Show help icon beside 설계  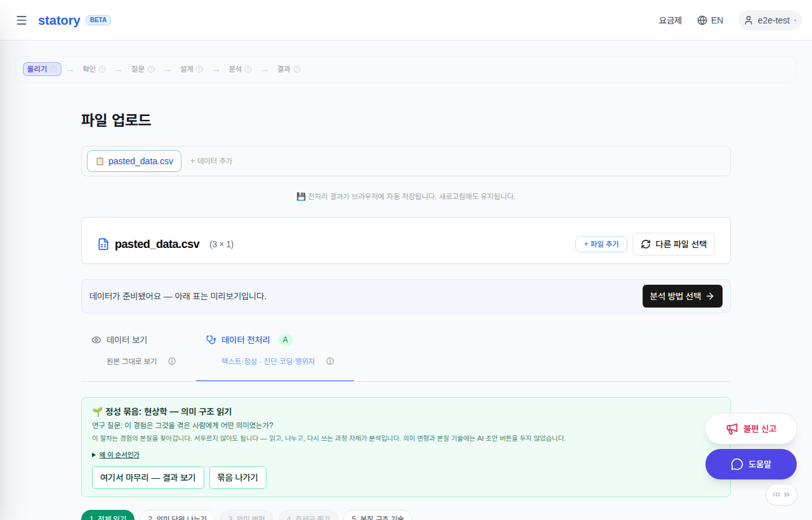199,69
